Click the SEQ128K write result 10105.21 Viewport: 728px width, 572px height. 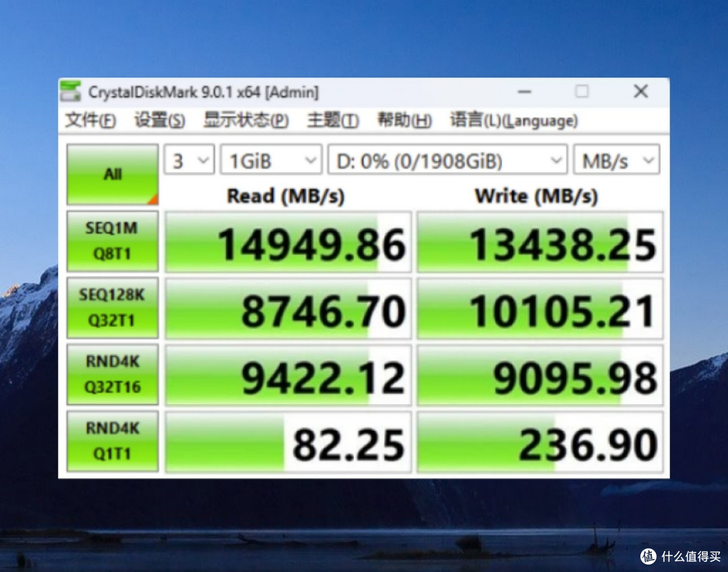click(x=540, y=308)
